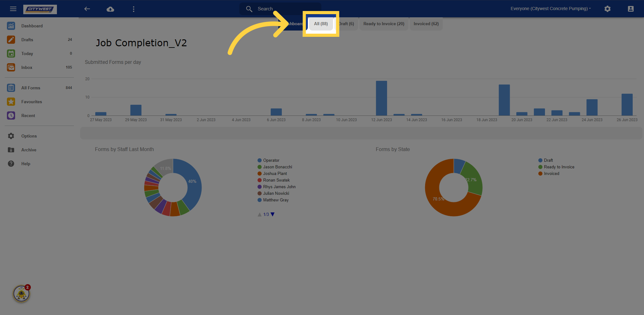The image size is (644, 315).
Task: Open the three-dot overflow menu
Action: [x=134, y=9]
